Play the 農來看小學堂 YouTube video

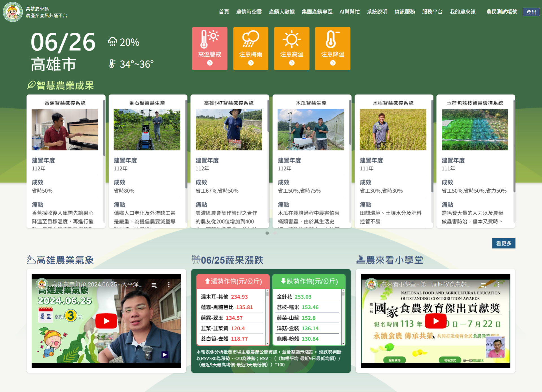click(x=436, y=321)
